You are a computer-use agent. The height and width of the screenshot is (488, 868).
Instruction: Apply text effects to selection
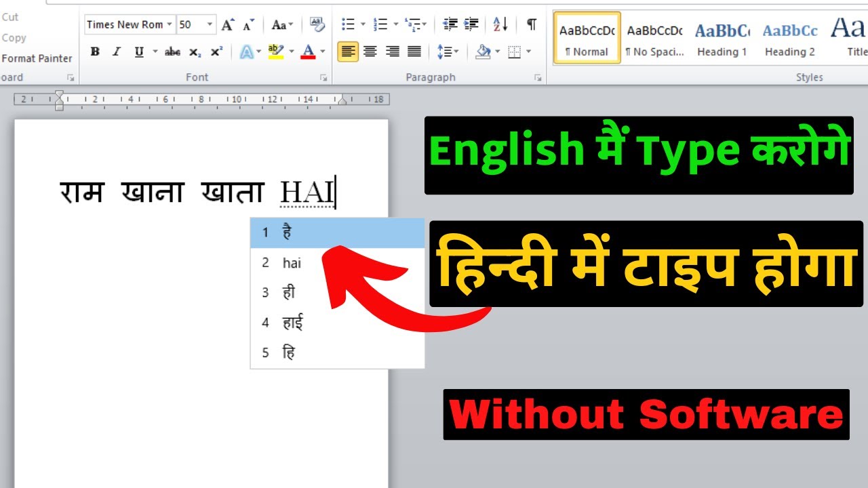(245, 52)
